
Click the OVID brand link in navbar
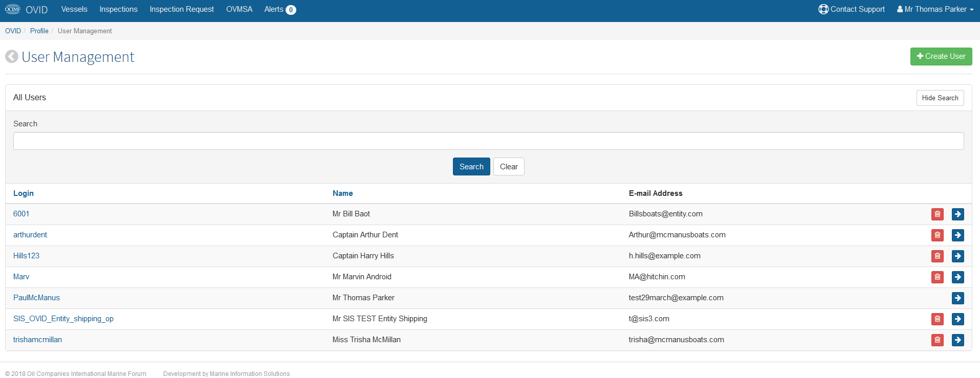pyautogui.click(x=36, y=10)
